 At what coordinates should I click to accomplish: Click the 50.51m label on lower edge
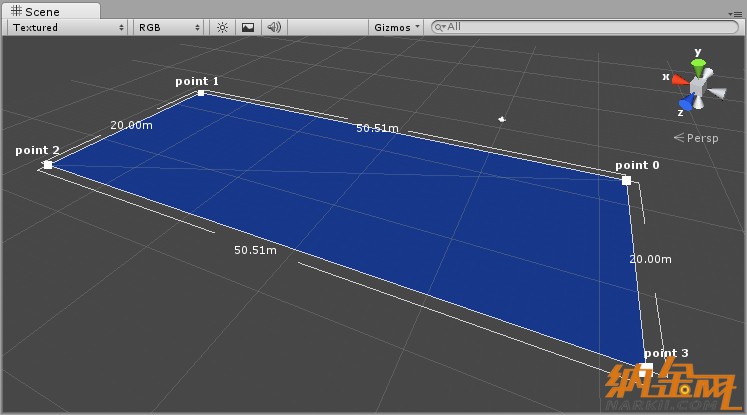pyautogui.click(x=255, y=250)
